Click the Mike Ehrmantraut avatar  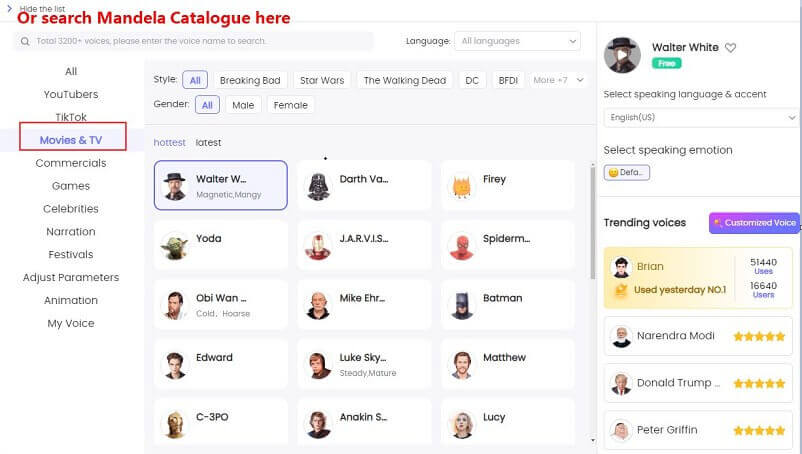pos(318,305)
